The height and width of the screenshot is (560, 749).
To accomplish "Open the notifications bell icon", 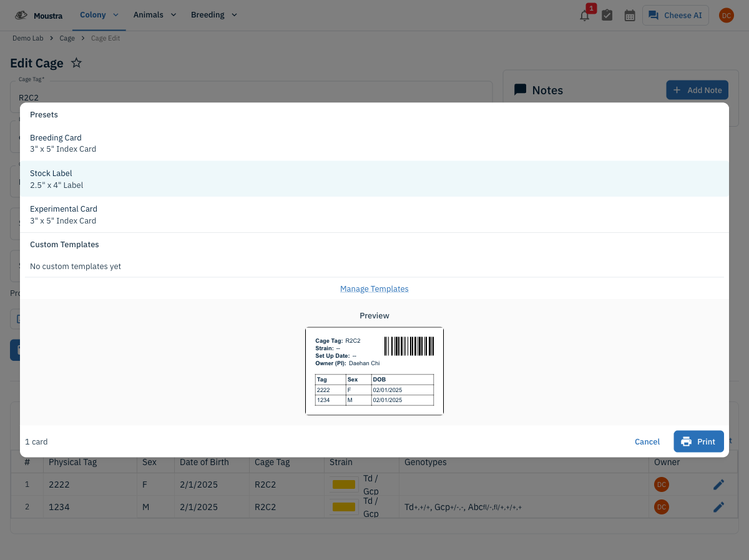I will 585,16.
